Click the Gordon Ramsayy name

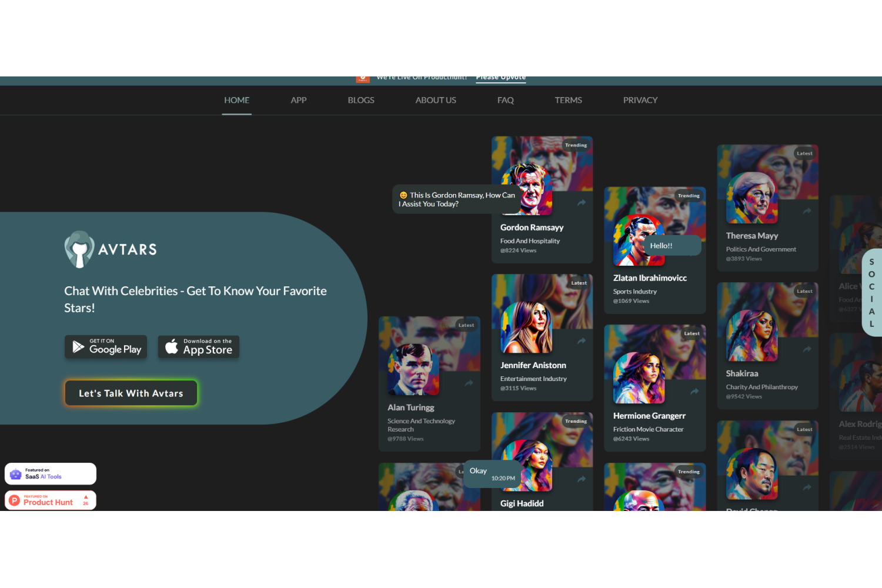coord(532,228)
